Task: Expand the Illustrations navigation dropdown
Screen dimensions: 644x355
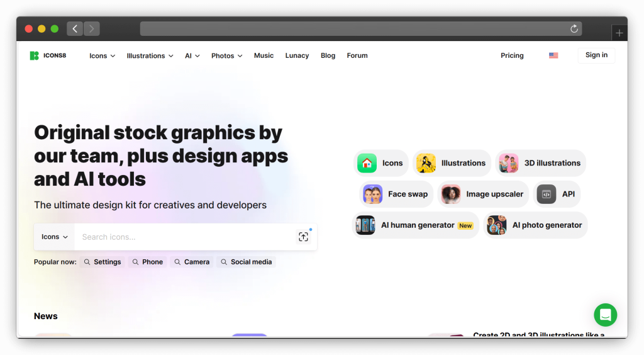Action: 150,56
